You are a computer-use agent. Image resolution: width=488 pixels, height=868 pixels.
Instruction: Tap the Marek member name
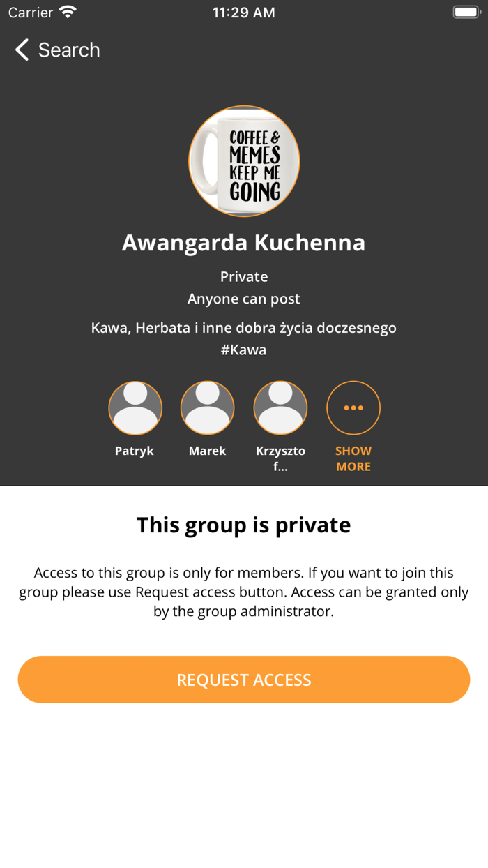click(208, 451)
